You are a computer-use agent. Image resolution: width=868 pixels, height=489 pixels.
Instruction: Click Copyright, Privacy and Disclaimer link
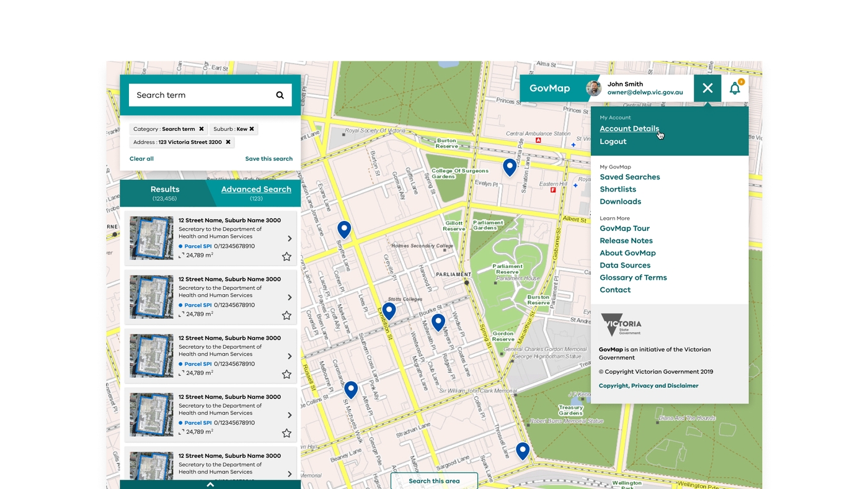click(x=649, y=386)
